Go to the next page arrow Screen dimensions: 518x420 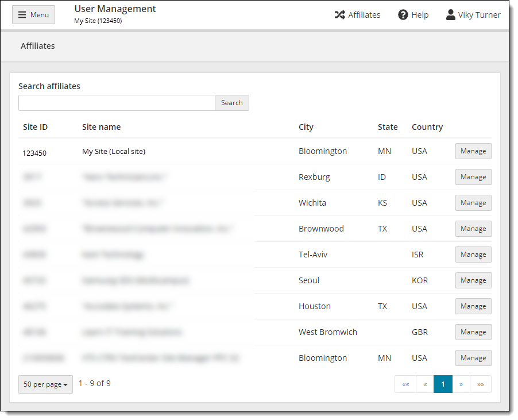[462, 384]
